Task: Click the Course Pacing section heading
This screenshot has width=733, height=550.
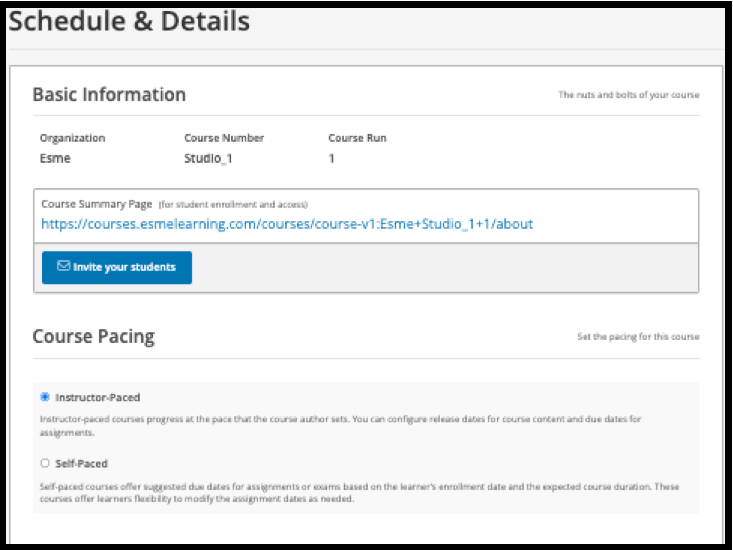Action: pos(93,336)
